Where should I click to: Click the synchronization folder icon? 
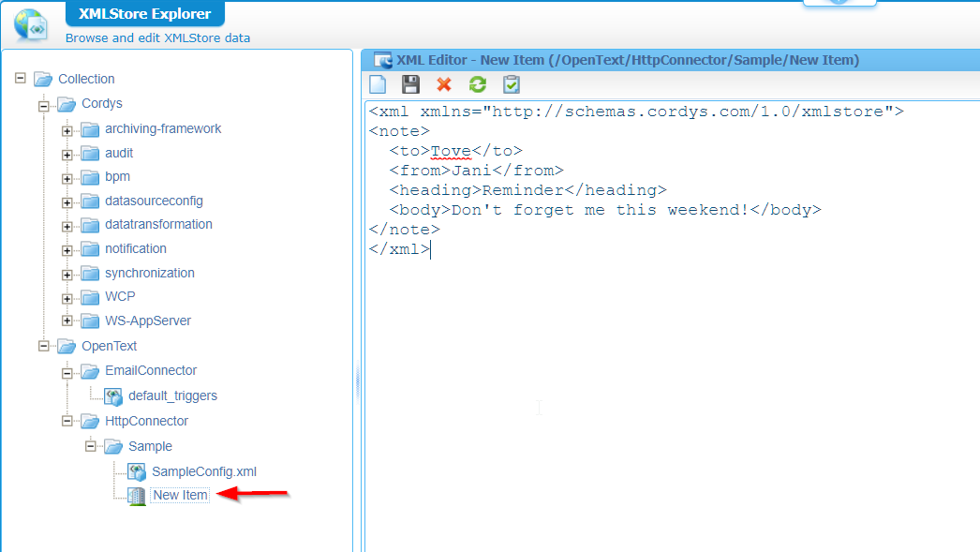tap(90, 273)
